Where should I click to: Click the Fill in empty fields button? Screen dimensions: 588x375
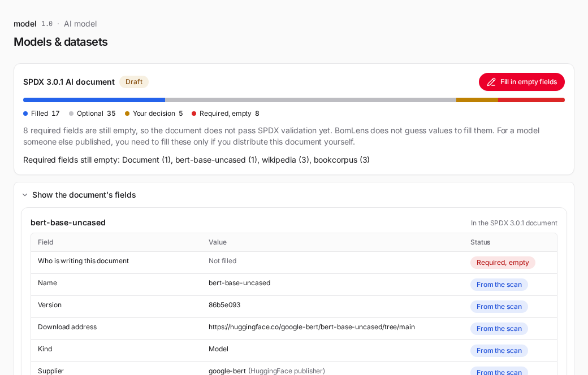pyautogui.click(x=522, y=82)
